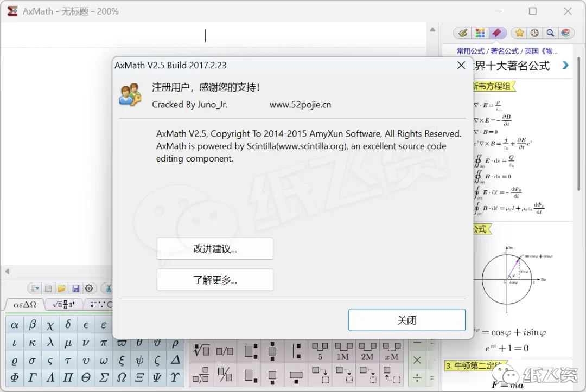Click the 关闭 button in the About dialog
Screen dimensions: 586x392
pos(406,320)
